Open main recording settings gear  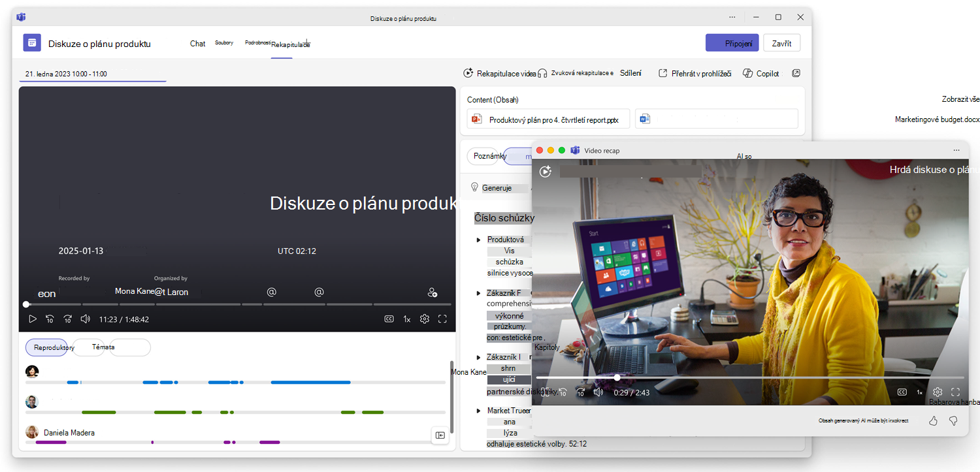click(425, 319)
